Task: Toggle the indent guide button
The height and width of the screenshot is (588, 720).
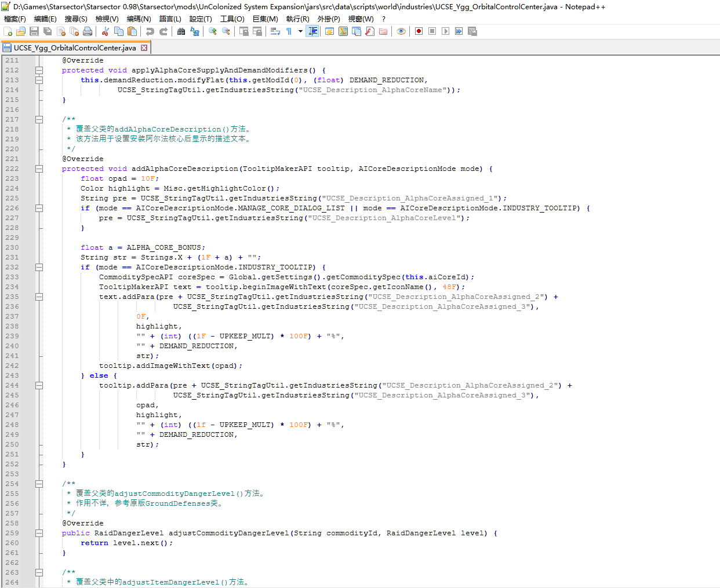Action: tap(312, 31)
